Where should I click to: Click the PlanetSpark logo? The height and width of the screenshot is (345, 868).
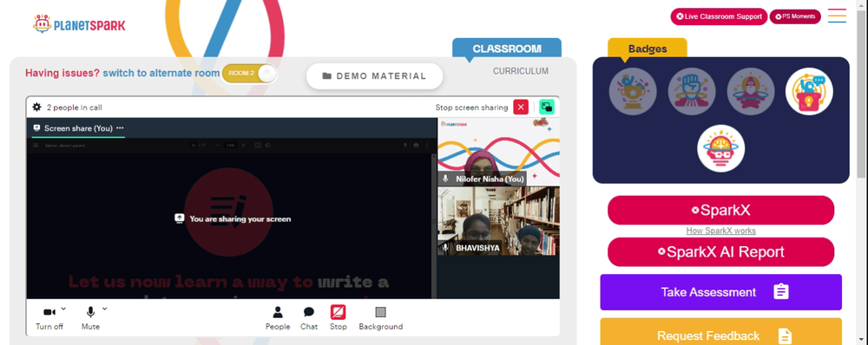click(79, 24)
